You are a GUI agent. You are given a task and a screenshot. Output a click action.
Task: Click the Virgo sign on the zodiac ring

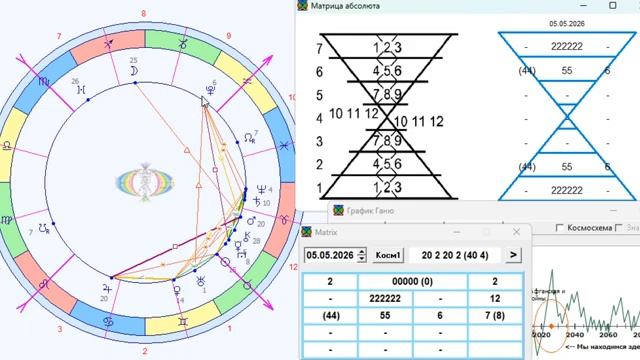(6, 220)
